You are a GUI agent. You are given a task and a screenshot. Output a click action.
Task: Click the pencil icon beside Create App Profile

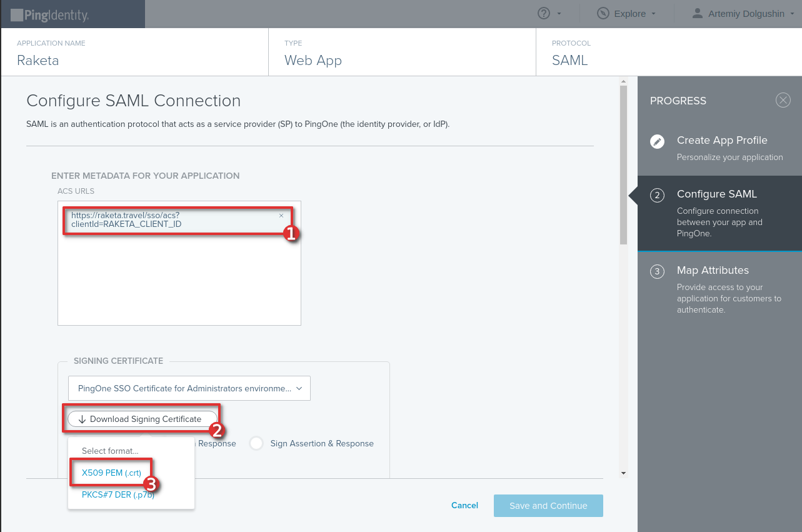point(657,141)
